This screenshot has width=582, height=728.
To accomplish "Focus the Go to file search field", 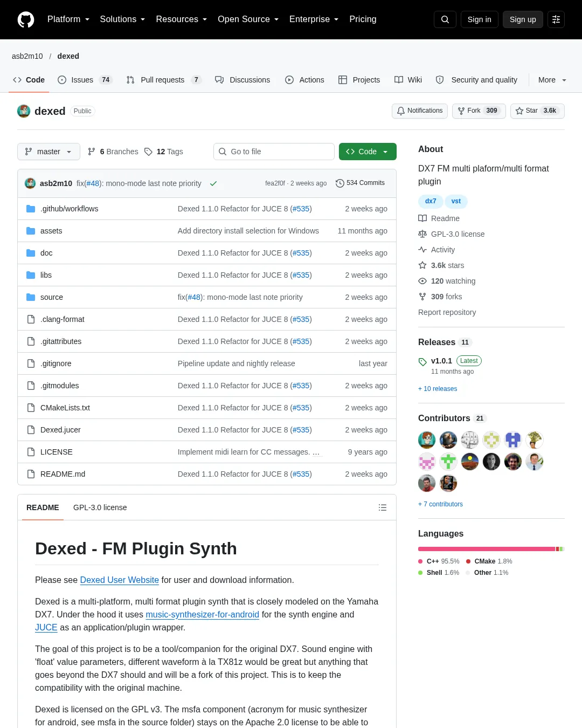I will (x=274, y=152).
